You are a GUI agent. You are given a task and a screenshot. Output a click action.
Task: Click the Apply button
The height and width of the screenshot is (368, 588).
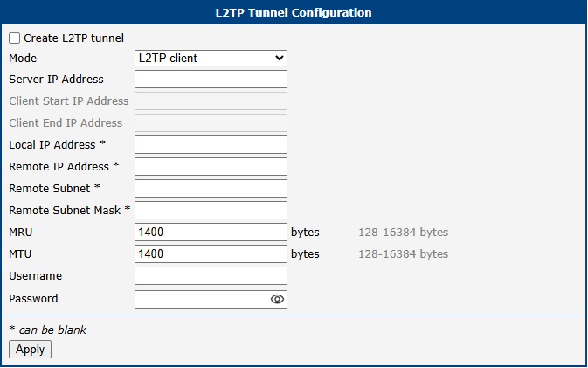click(x=30, y=350)
